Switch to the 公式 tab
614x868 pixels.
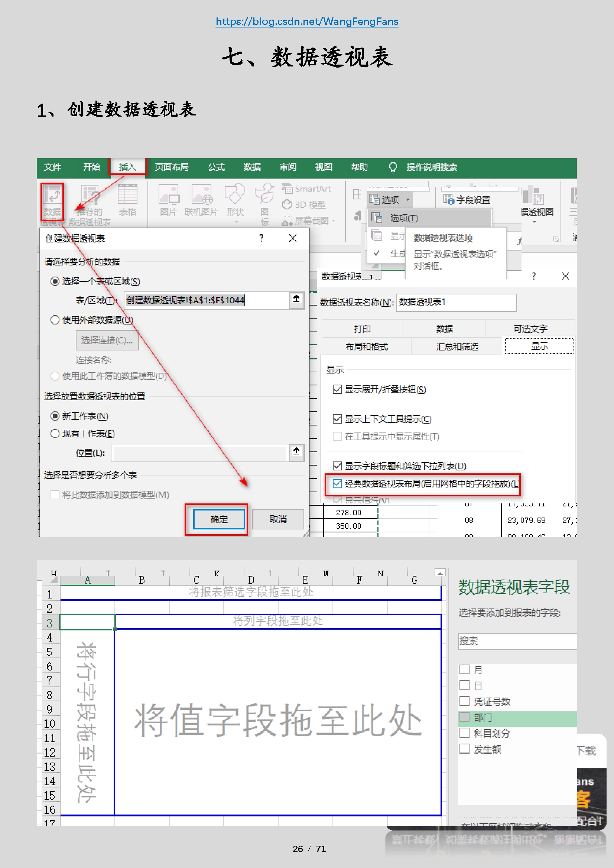tap(216, 167)
